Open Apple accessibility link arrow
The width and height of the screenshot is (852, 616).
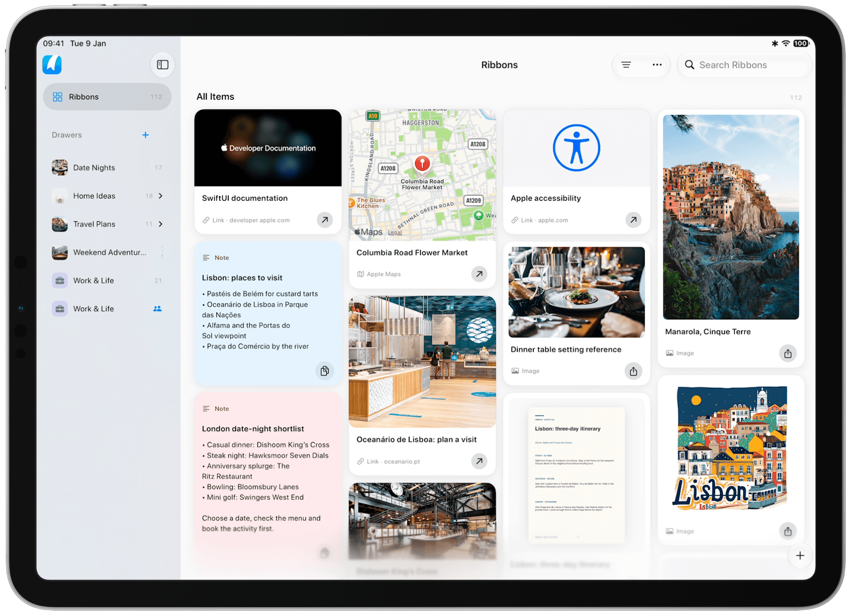[633, 220]
